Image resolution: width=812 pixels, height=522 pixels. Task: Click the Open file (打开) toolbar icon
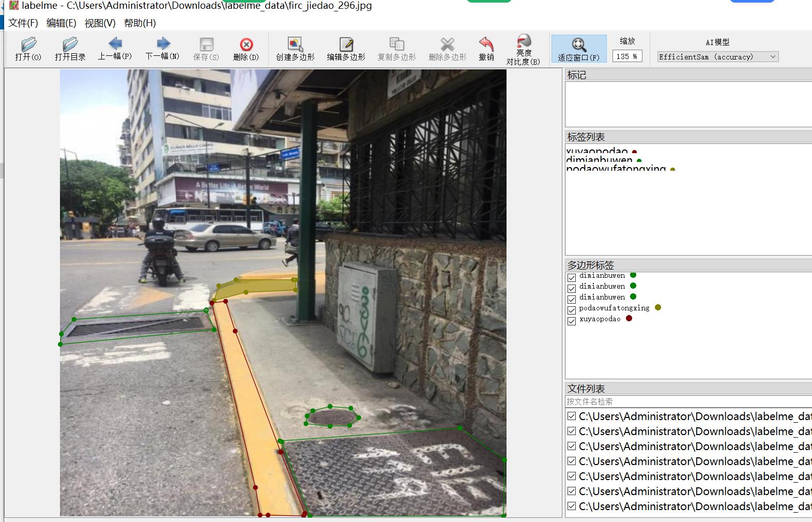[28, 49]
